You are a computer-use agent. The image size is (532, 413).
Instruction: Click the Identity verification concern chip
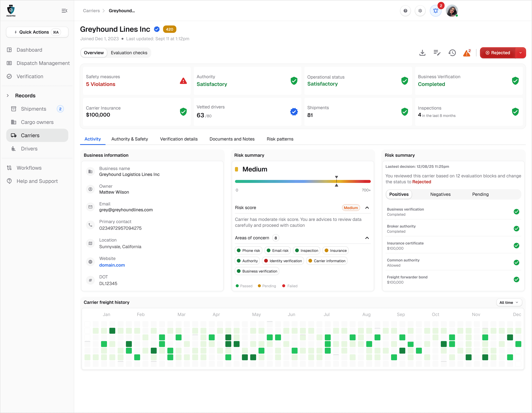tap(283, 261)
